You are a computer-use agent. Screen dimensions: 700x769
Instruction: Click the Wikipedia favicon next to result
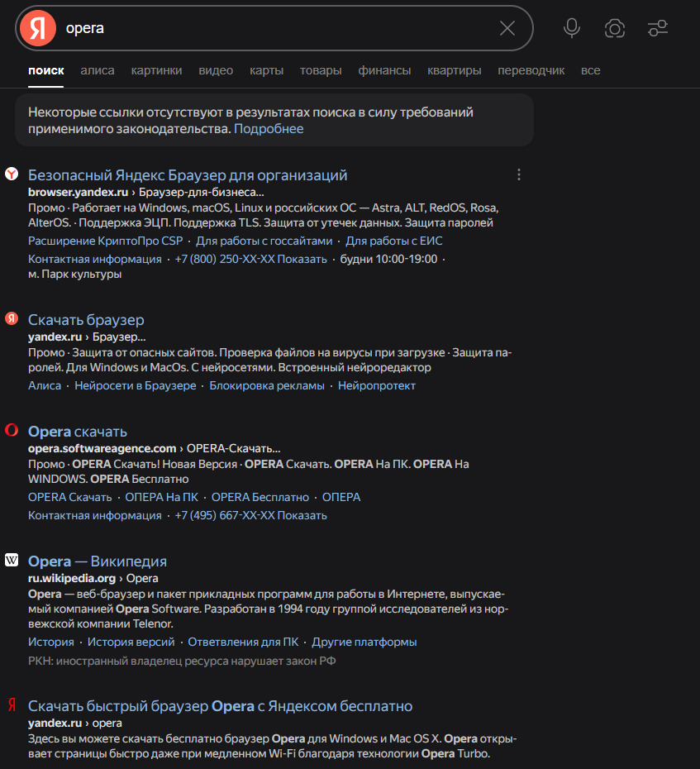point(12,560)
